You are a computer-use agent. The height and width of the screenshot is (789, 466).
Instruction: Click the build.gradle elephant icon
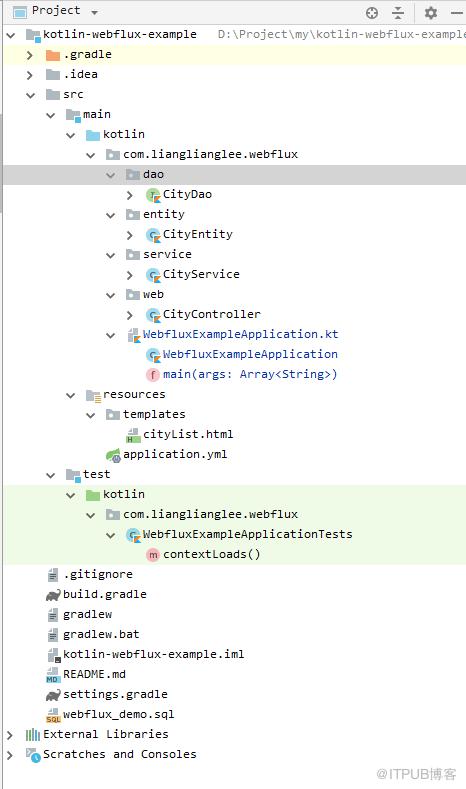click(53, 595)
